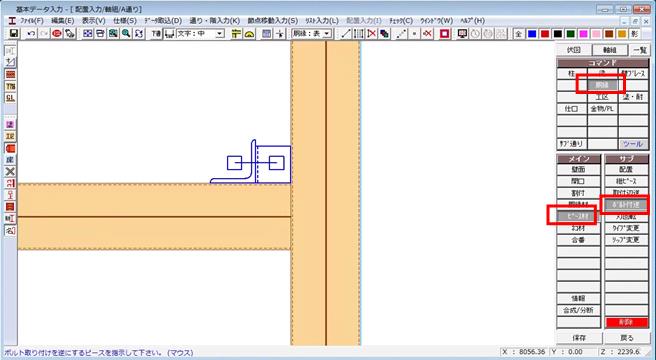Click the undo arrow icon
The height and width of the screenshot is (360, 656).
tap(31, 33)
